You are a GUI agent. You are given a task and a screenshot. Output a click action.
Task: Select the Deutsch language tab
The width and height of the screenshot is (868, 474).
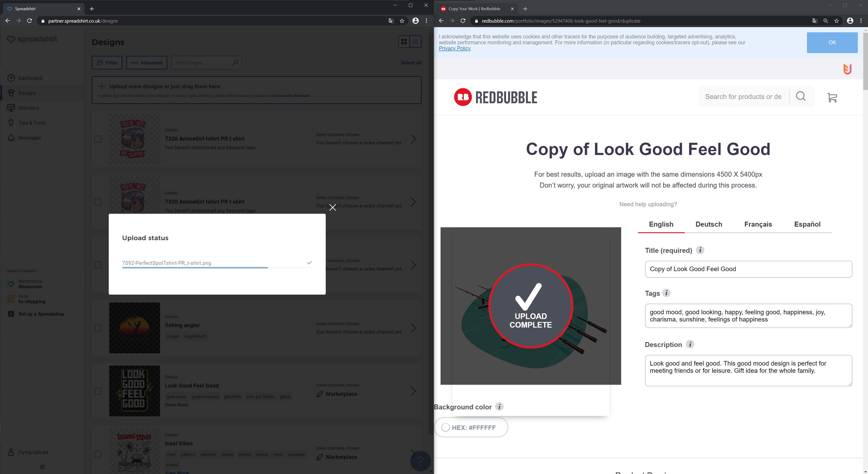tap(709, 224)
